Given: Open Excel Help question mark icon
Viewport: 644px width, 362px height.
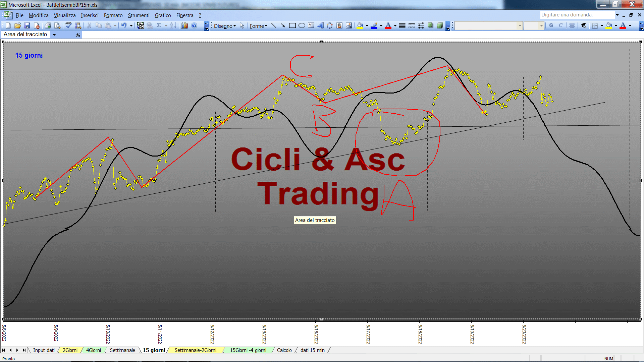Looking at the screenshot, I should pos(194,25).
